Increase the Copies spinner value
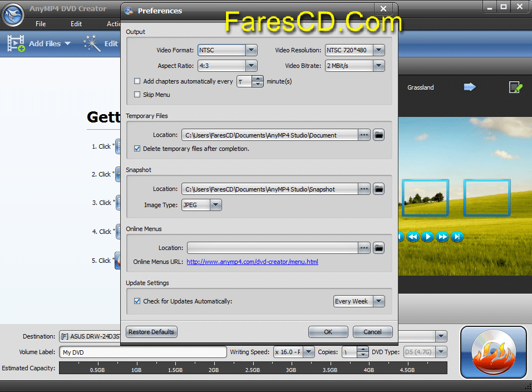The width and height of the screenshot is (532, 392). coord(363,349)
